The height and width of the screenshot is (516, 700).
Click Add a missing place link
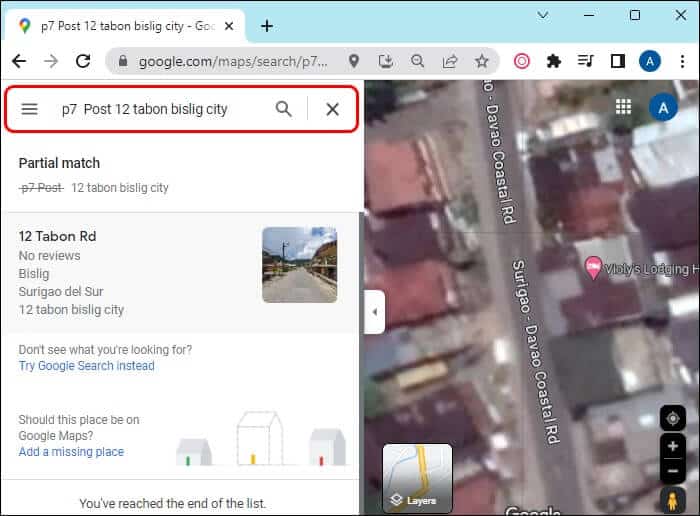pyautogui.click(x=71, y=452)
